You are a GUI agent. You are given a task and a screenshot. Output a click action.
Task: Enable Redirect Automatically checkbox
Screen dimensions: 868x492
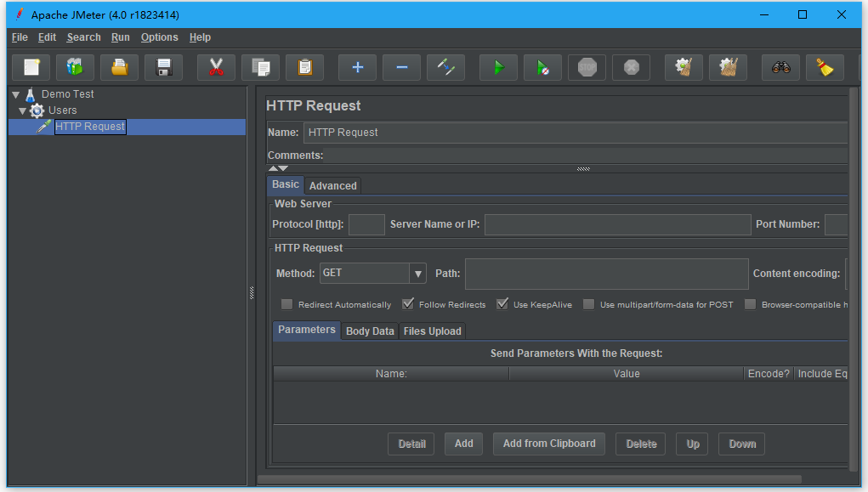coord(287,304)
